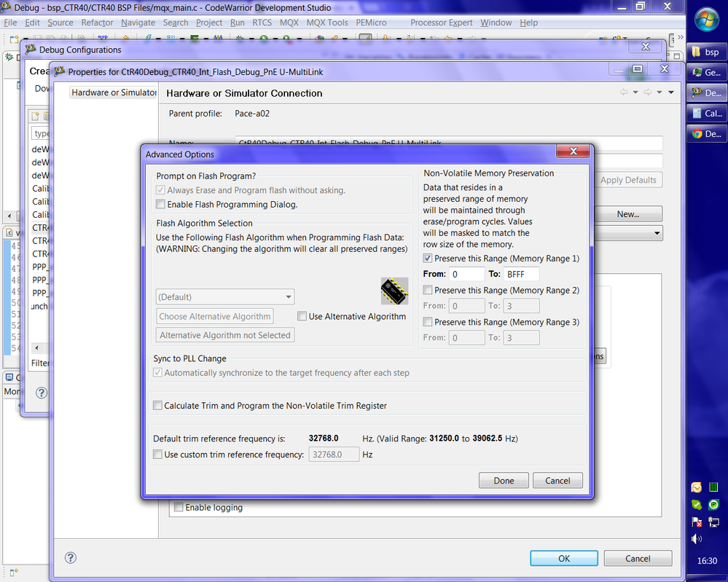Check Preserve this Range (Memory Range 2)
Viewport: 728px width, 582px height.
pyautogui.click(x=428, y=290)
